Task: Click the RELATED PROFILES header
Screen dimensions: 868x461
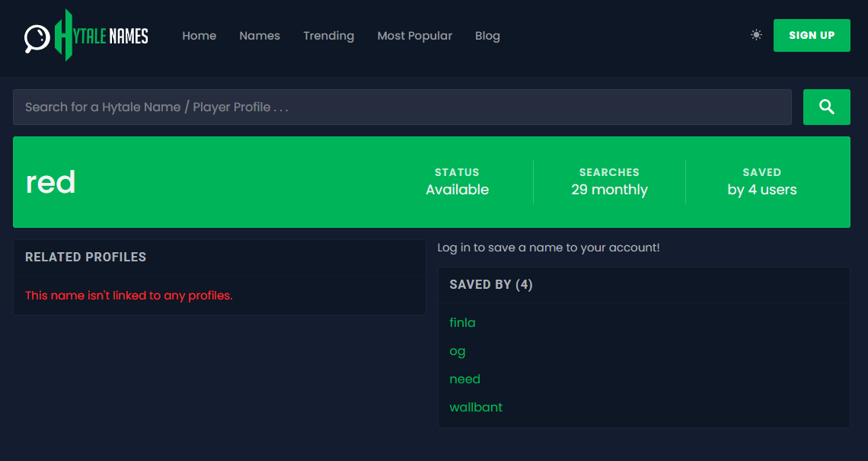Action: click(86, 257)
